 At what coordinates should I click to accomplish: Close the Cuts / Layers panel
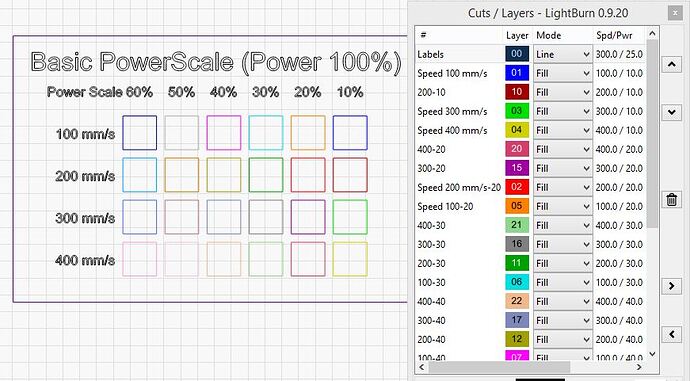pyautogui.click(x=675, y=13)
